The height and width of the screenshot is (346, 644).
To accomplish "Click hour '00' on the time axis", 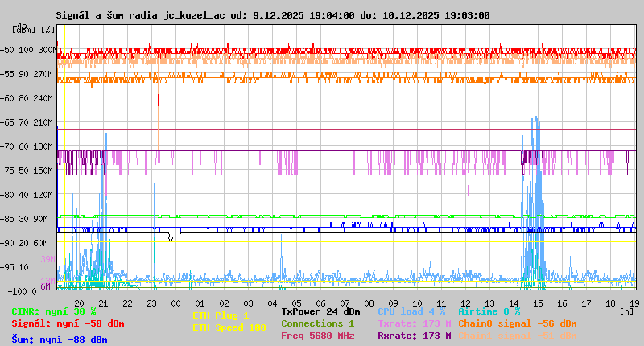I will [175, 303].
